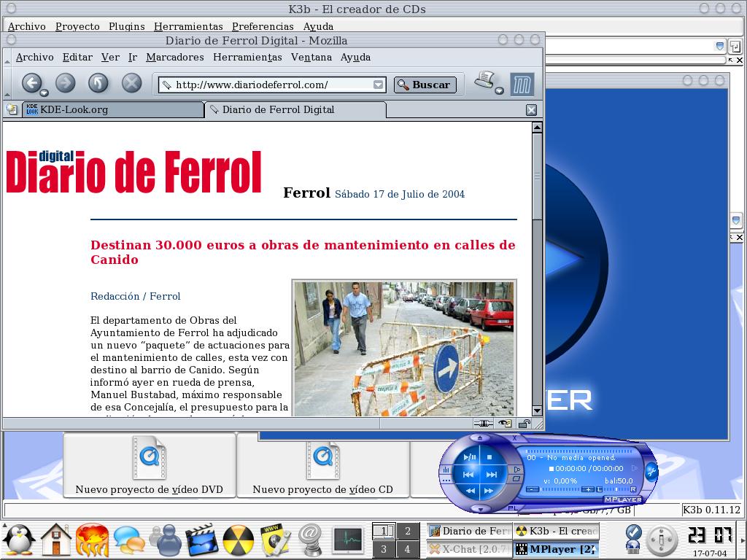The height and width of the screenshot is (560, 747).
Task: Start Nuevo proyecto de vídeo DVD
Action: click(149, 465)
